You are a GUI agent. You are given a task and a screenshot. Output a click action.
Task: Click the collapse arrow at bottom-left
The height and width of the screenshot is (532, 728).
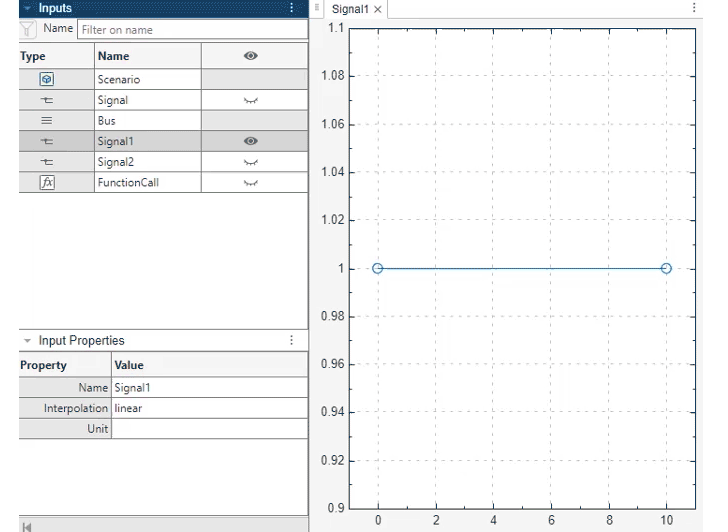[x=27, y=526]
